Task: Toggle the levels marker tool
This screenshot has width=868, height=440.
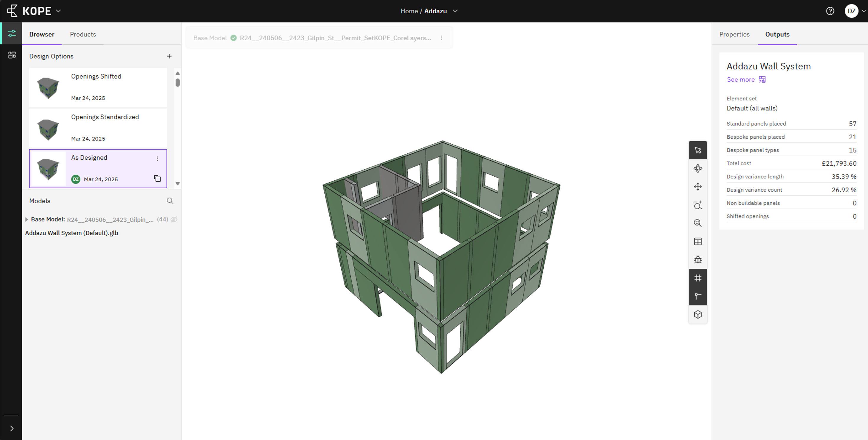Action: 697,296
